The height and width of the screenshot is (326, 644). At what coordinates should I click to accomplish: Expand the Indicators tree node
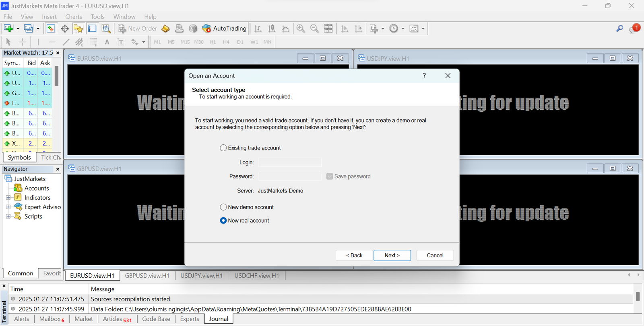pyautogui.click(x=8, y=197)
